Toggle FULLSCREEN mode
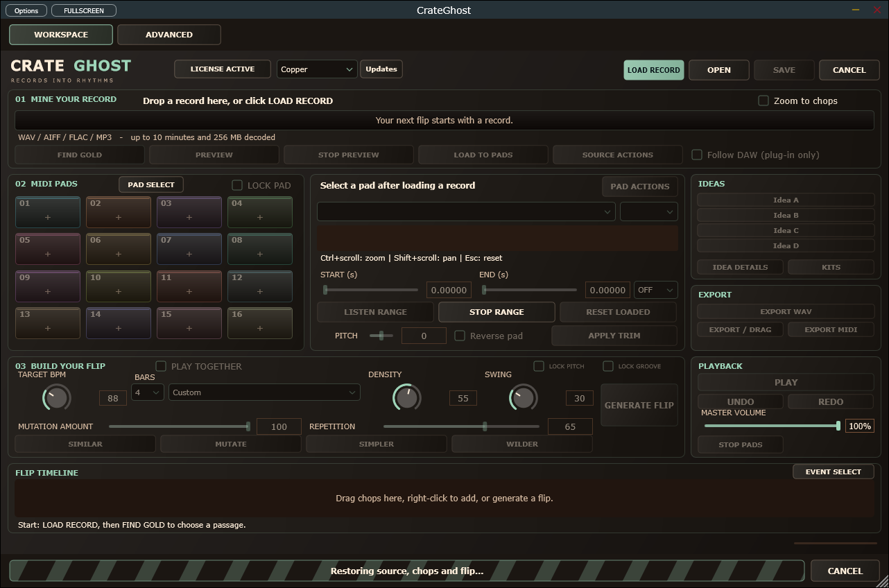The image size is (889, 588). tap(84, 10)
